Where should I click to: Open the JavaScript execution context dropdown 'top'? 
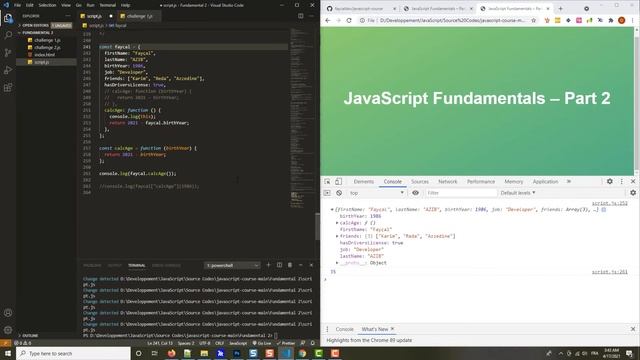pos(376,193)
